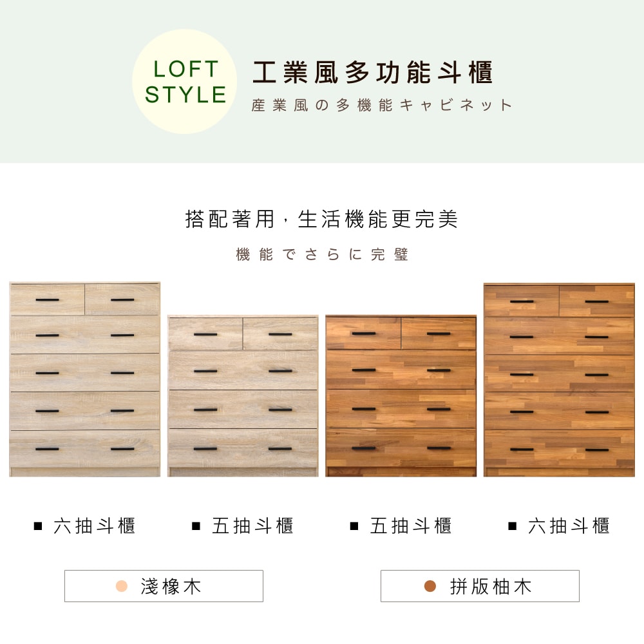Click the heading 搭配著用，生活機能更完美
Screen dimensions: 644x644
(321, 219)
